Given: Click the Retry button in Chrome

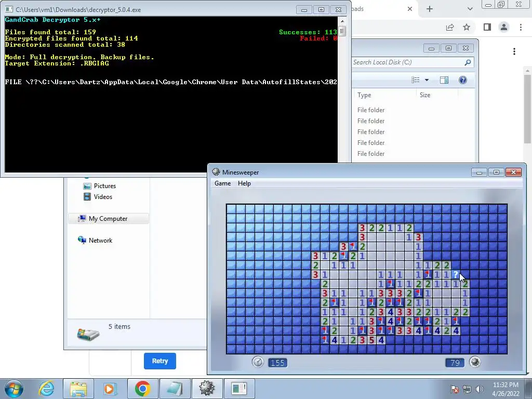Looking at the screenshot, I should [x=160, y=361].
